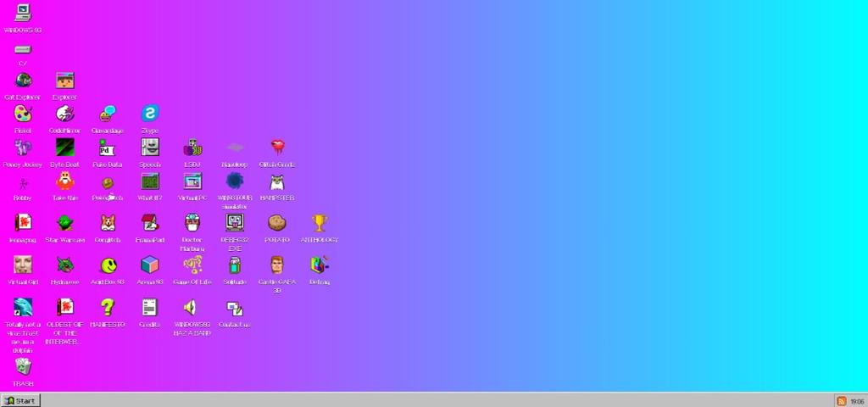
Task: Open the C:/ drive icon
Action: [x=23, y=49]
